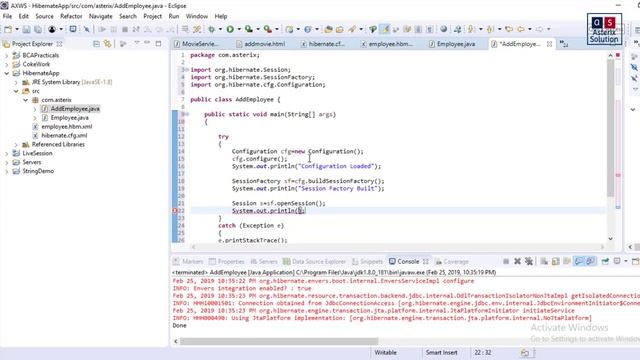640x360 pixels.
Task: Click the editor scroll down arrow
Action: pos(610,239)
